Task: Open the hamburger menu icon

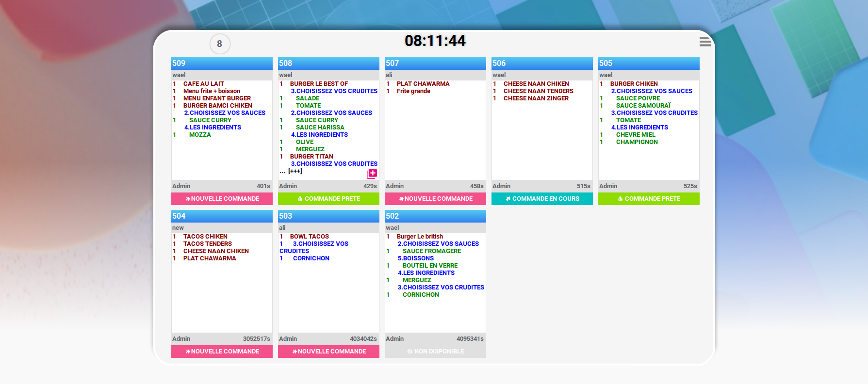Action: 705,42
